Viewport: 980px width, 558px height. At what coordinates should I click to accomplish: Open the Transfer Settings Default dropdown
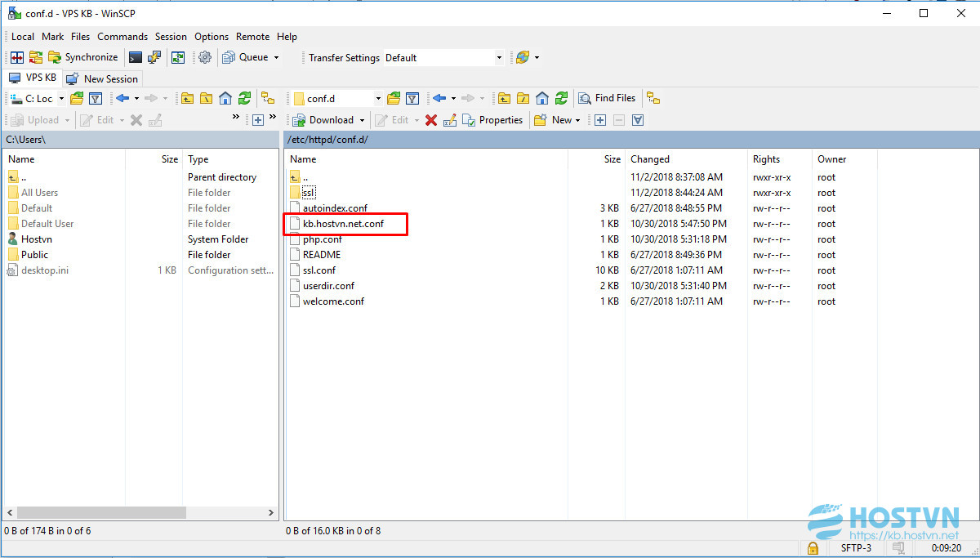point(443,58)
